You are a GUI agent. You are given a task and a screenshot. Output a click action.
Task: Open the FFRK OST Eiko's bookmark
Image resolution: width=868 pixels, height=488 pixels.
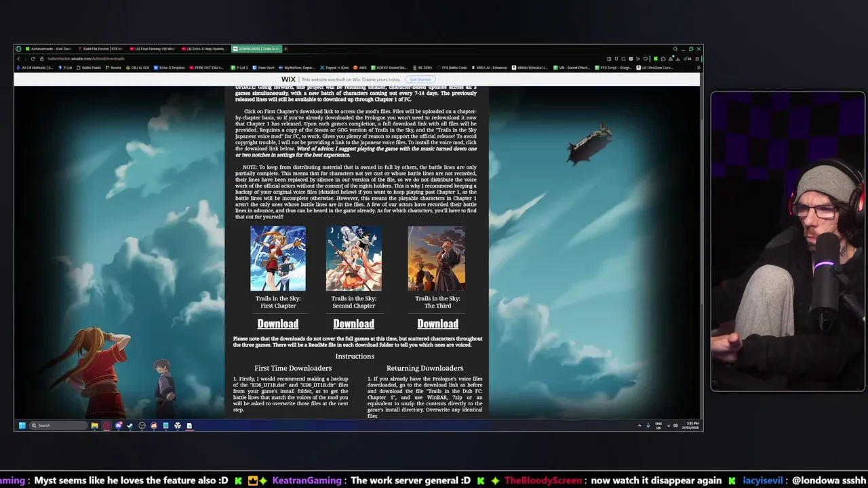(x=206, y=68)
